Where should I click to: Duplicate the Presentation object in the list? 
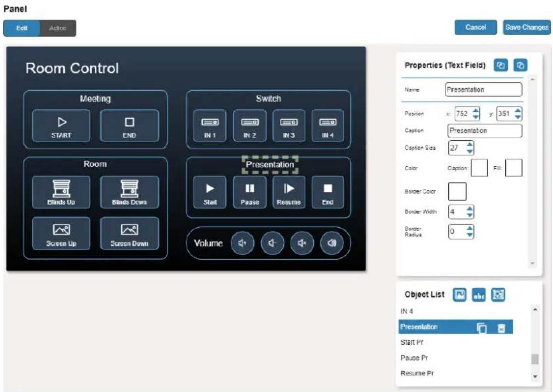tap(482, 328)
